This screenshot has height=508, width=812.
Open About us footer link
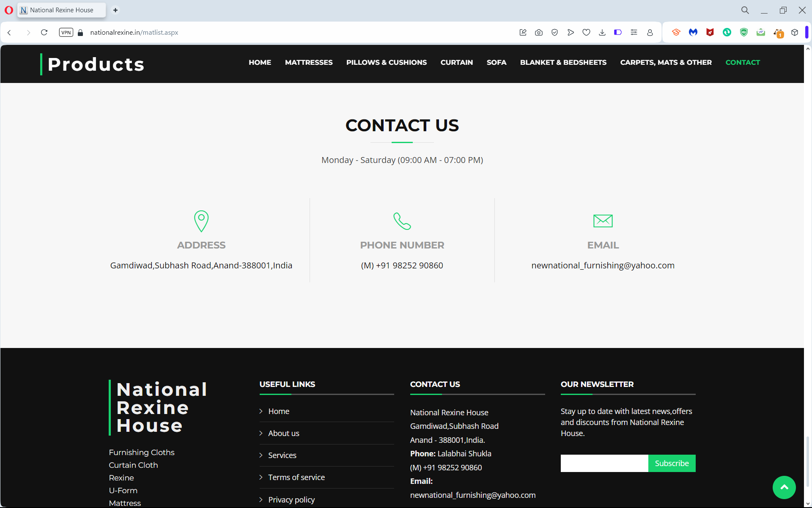[284, 433]
